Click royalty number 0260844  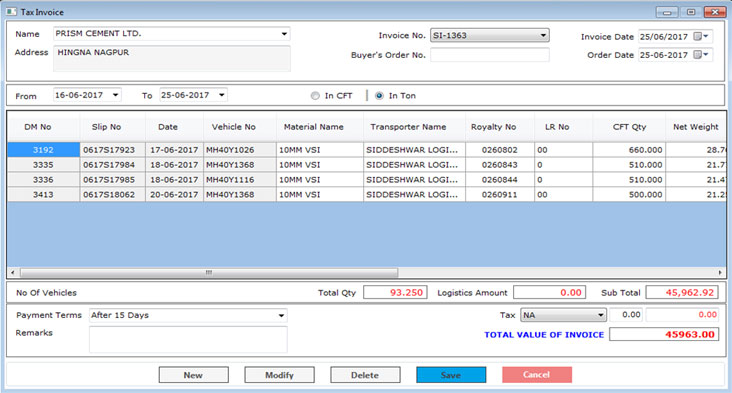pos(500,180)
